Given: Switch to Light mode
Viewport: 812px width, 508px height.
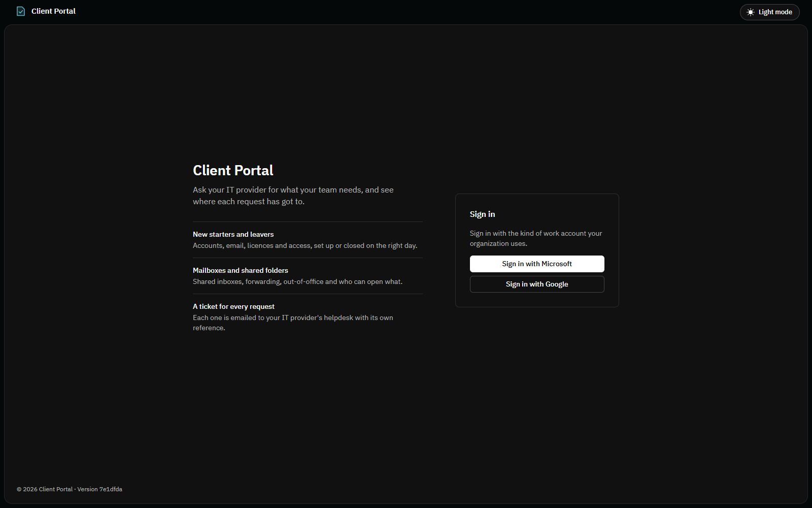Looking at the screenshot, I should coord(769,12).
